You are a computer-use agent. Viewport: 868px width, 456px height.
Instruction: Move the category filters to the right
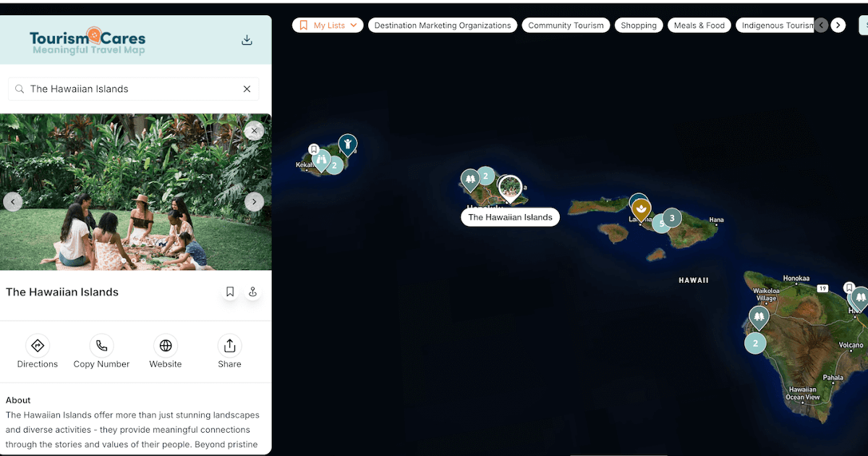838,25
